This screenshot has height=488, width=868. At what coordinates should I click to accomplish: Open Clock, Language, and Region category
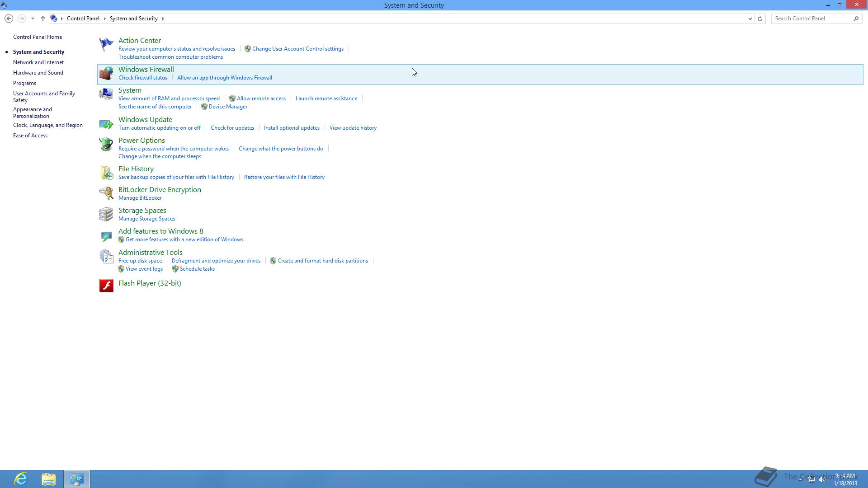coord(48,125)
